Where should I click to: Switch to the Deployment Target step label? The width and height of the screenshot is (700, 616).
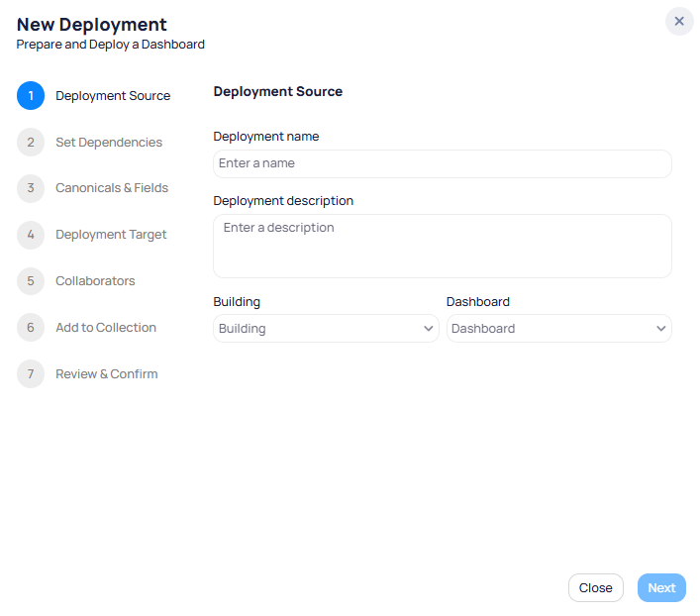[x=111, y=235]
